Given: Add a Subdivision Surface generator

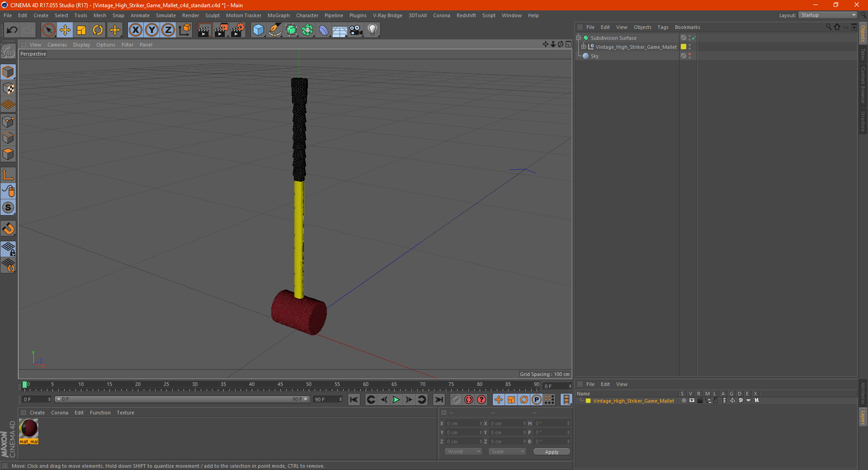Looking at the screenshot, I should tap(291, 30).
